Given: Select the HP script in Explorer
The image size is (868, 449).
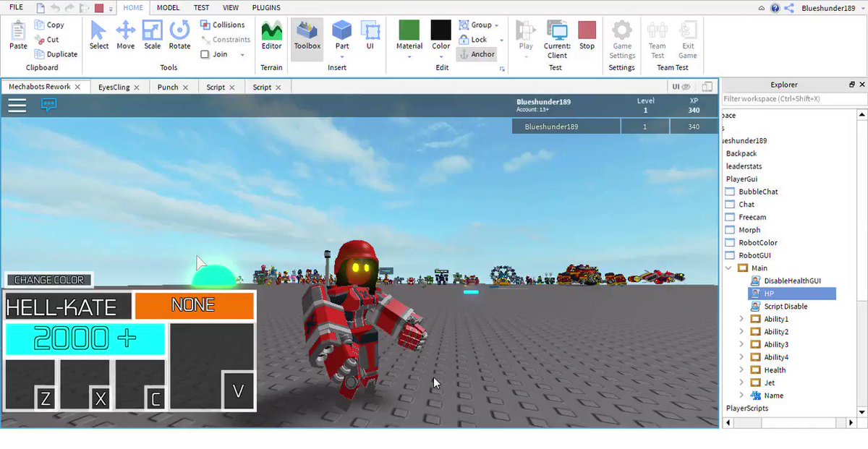Looking at the screenshot, I should [791, 294].
